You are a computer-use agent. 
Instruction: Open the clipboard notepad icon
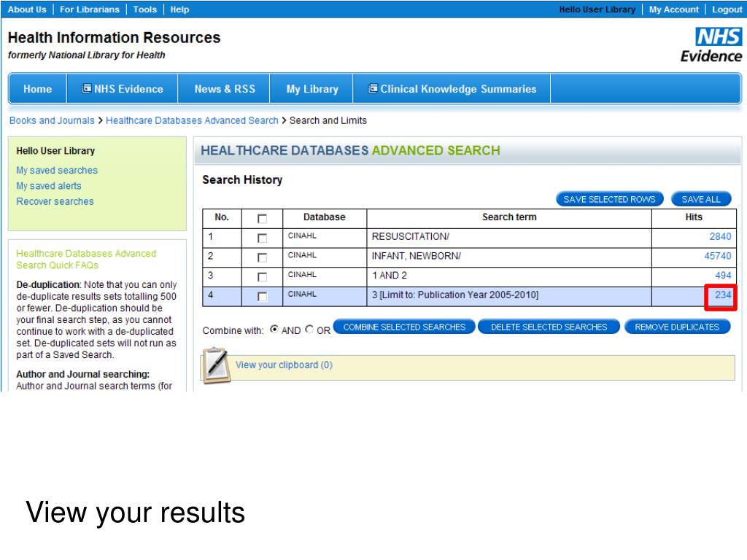click(215, 365)
